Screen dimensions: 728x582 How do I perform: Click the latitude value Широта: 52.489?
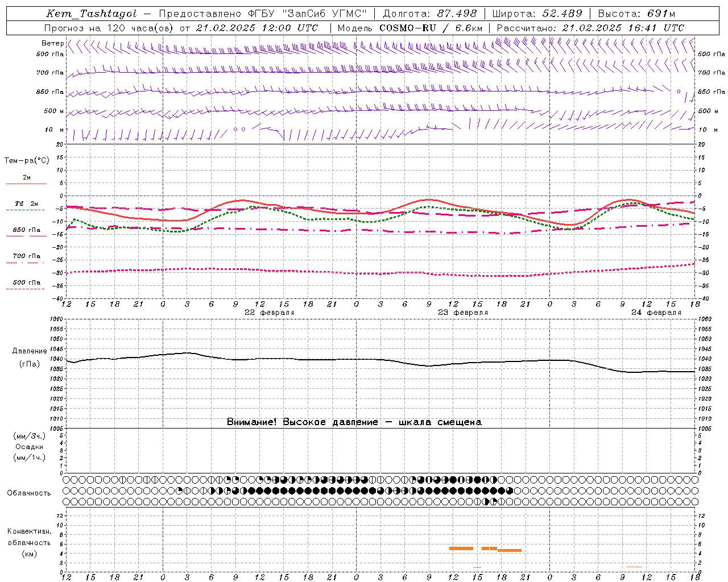point(537,14)
